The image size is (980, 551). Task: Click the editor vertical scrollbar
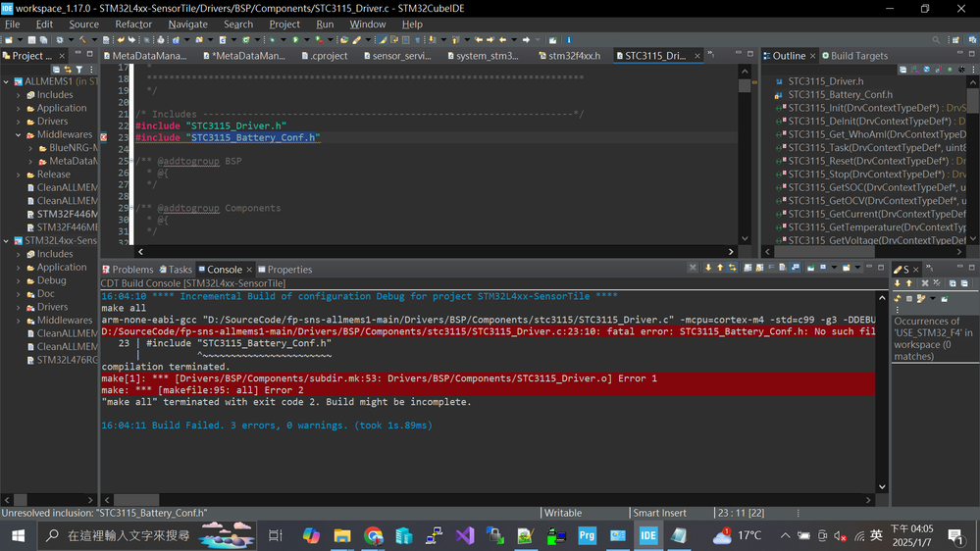point(745,153)
